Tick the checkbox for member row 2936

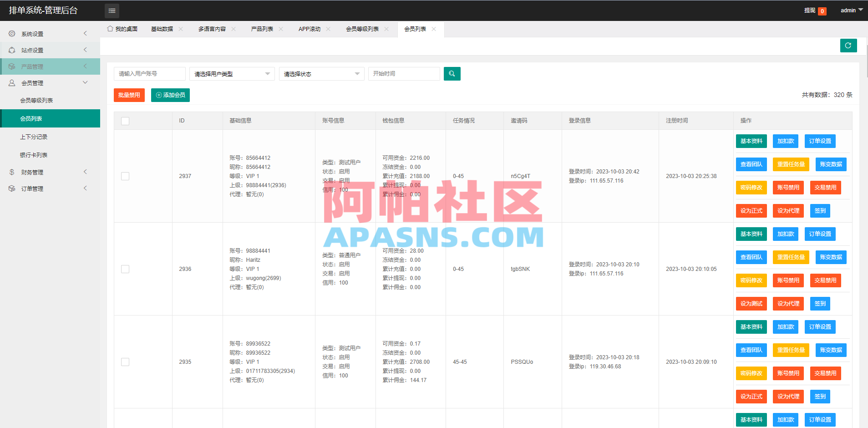[125, 269]
